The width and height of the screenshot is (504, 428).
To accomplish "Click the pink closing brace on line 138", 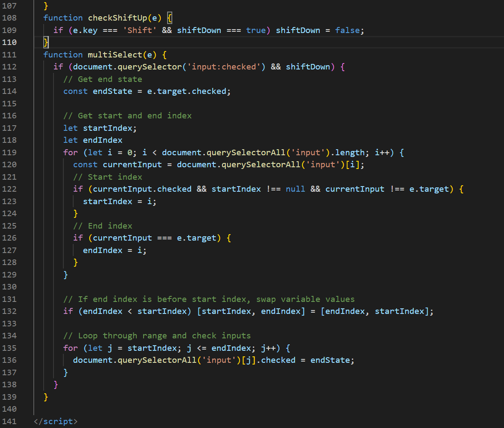I will point(56,385).
